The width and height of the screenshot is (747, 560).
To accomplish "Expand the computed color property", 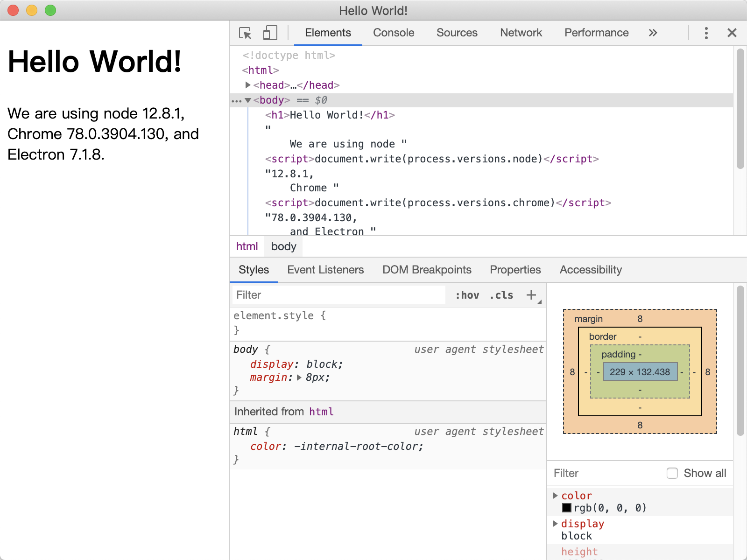I will [x=555, y=496].
